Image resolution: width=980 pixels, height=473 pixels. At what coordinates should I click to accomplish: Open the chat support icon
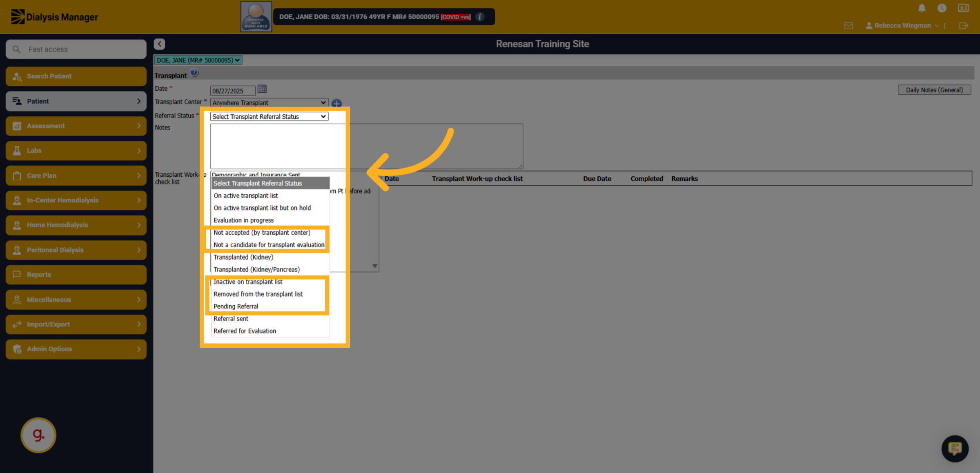pyautogui.click(x=955, y=449)
